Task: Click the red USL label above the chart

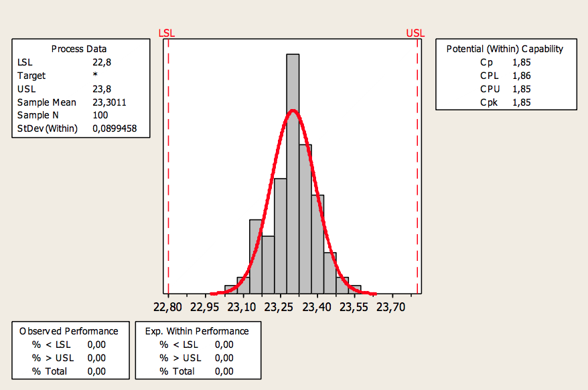Action: [x=415, y=33]
